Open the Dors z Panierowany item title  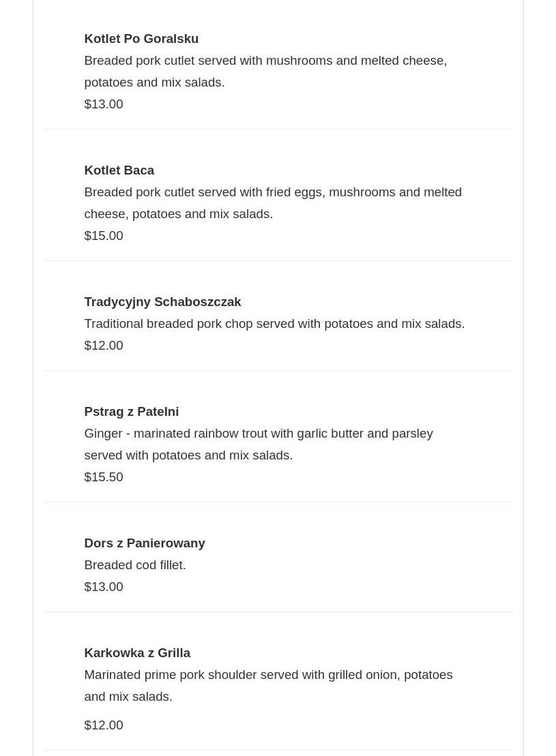pyautogui.click(x=144, y=543)
